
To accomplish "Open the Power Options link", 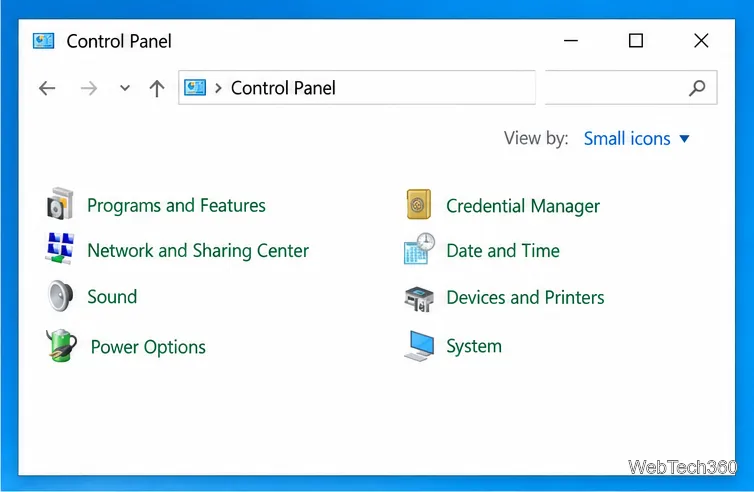I will coord(148,347).
